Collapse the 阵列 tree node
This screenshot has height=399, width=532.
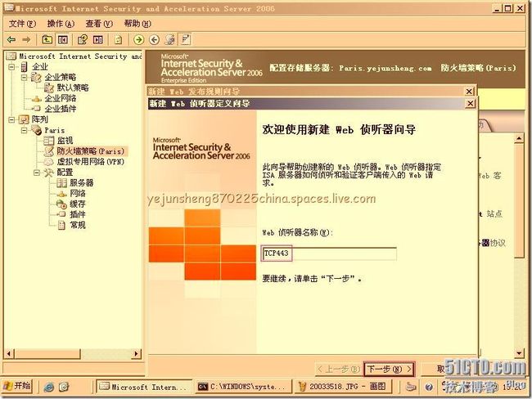[11, 119]
